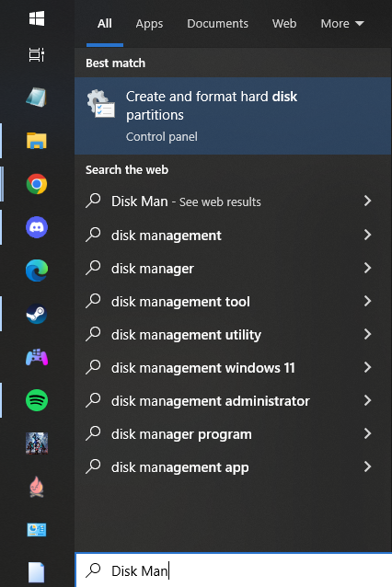Click magnifier icon beside 'disk management tool'
This screenshot has width=392, height=587.
click(93, 301)
